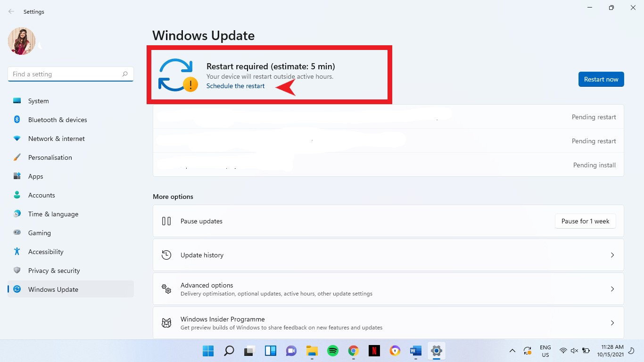Viewport: 644px width, 362px height.
Task: Click the Gaming controller icon
Action: tap(17, 233)
